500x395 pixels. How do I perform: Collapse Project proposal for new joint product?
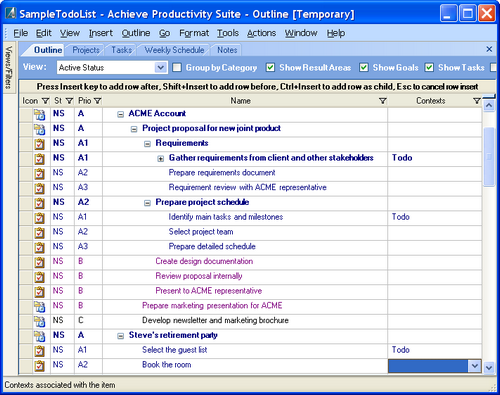pos(134,129)
